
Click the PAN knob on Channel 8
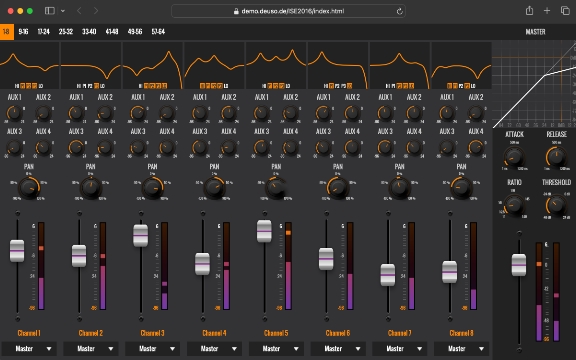coord(461,187)
